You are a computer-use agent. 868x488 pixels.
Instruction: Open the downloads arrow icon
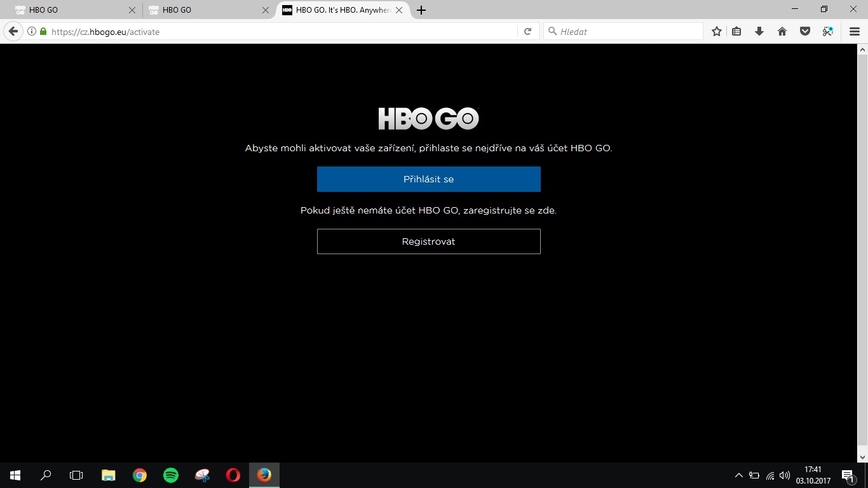759,31
